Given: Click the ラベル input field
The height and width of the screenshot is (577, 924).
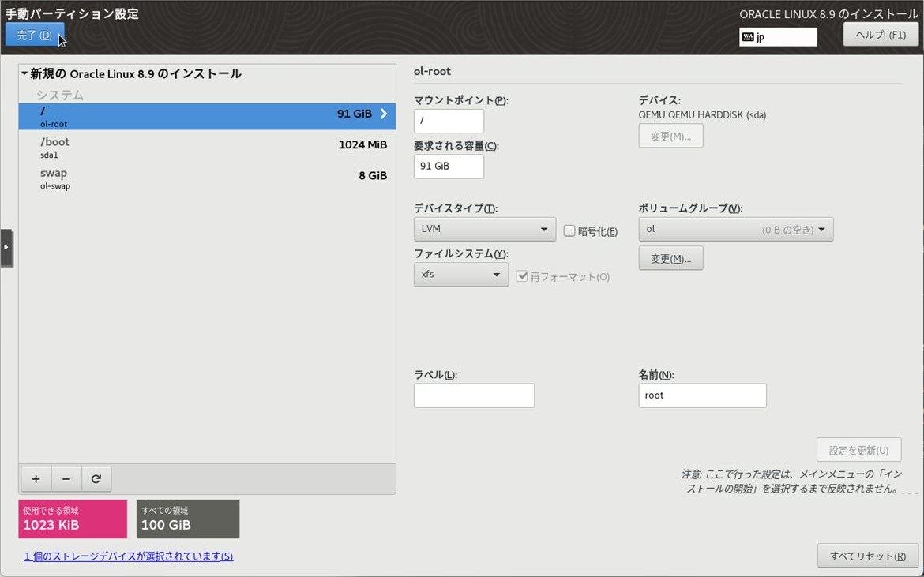Looking at the screenshot, I should pyautogui.click(x=474, y=395).
